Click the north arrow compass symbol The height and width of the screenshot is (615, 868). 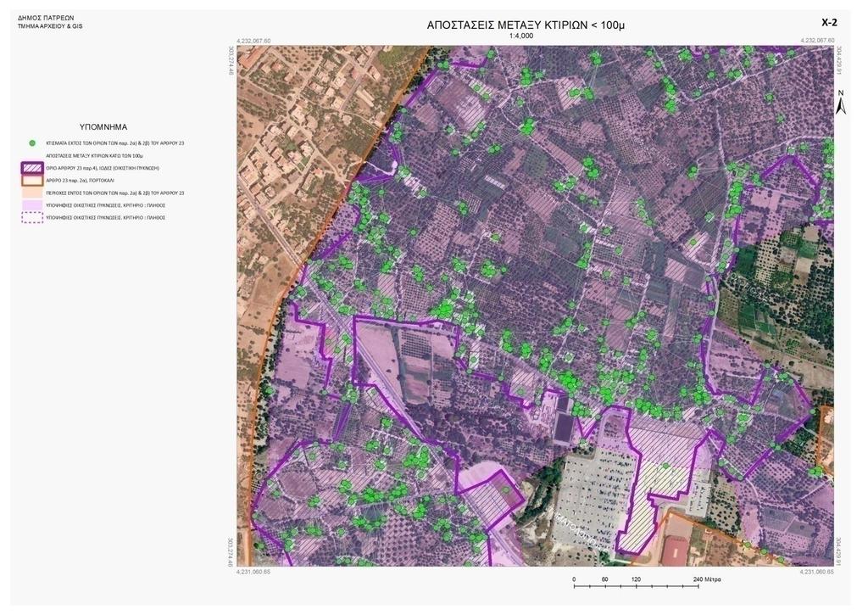tap(841, 103)
